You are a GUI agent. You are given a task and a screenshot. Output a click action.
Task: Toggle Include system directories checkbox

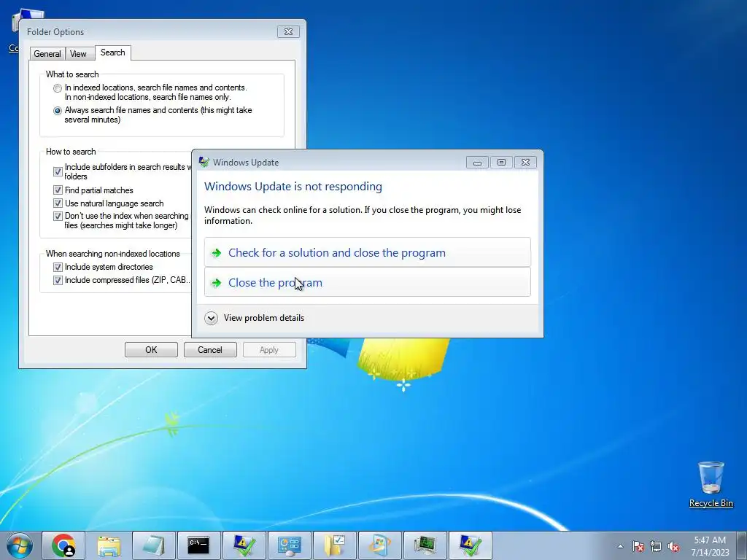pos(58,267)
